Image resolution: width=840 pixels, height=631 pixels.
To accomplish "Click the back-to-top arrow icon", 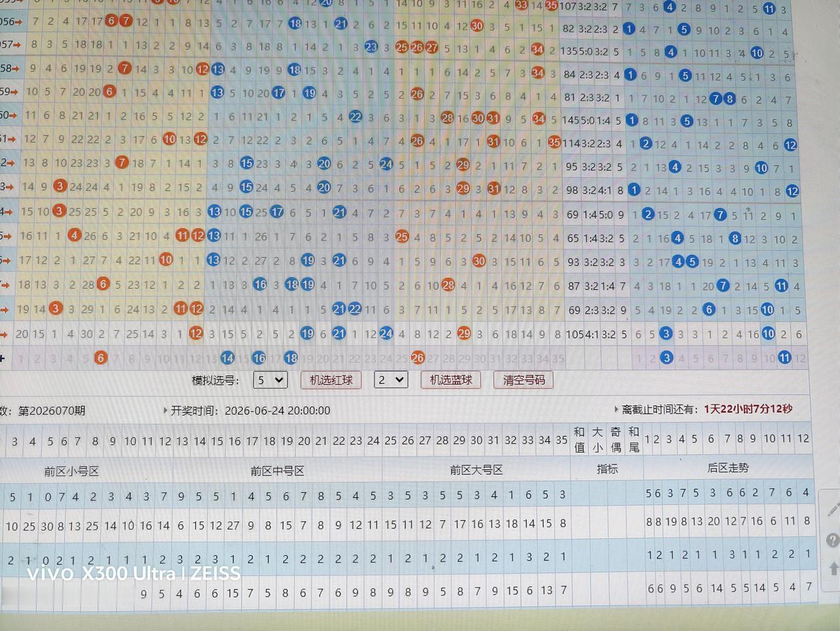I will coord(834,569).
